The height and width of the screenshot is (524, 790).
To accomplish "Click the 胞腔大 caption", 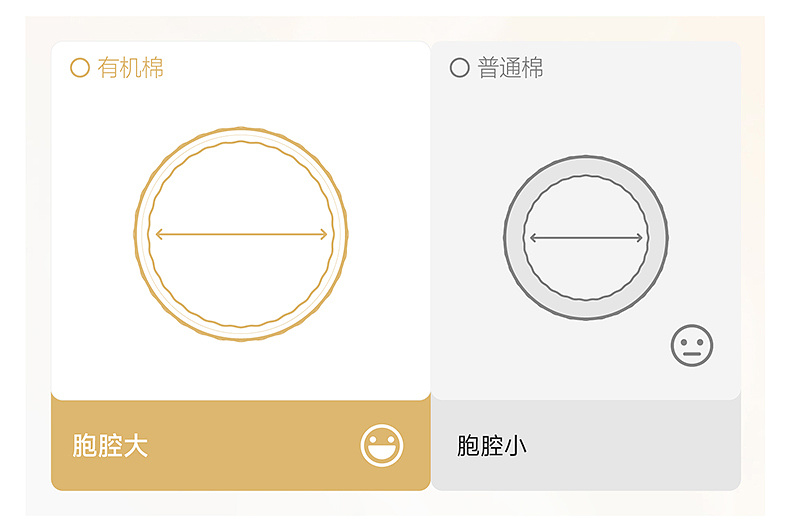I will pyautogui.click(x=110, y=446).
